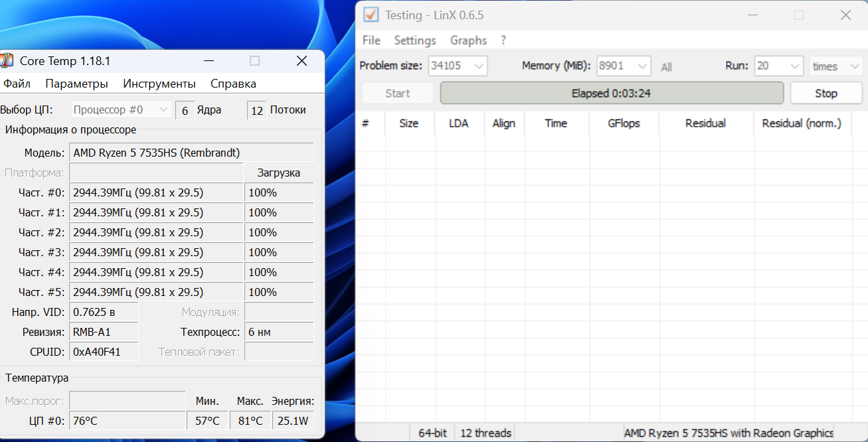Click the Align column header
This screenshot has height=442, width=868.
504,123
